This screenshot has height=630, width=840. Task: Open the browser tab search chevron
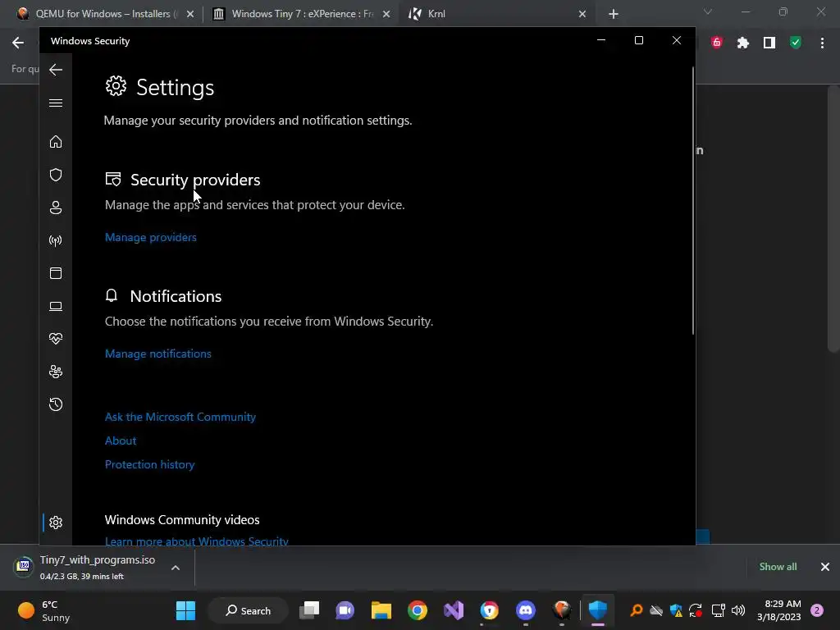(708, 11)
